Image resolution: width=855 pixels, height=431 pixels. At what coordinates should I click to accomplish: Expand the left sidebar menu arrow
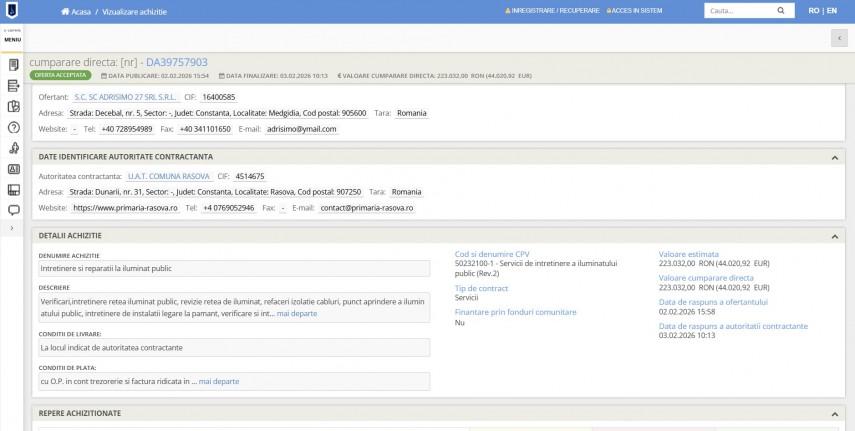pyautogui.click(x=13, y=229)
